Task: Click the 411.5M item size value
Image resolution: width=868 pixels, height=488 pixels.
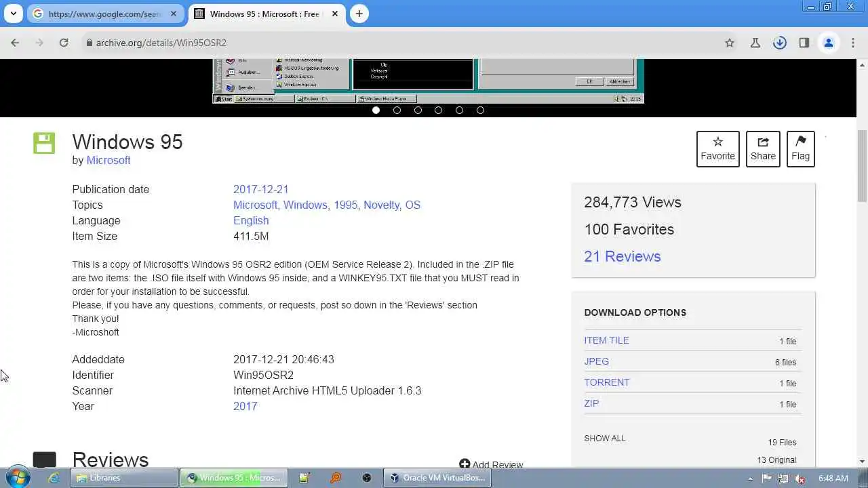Action: pos(251,236)
